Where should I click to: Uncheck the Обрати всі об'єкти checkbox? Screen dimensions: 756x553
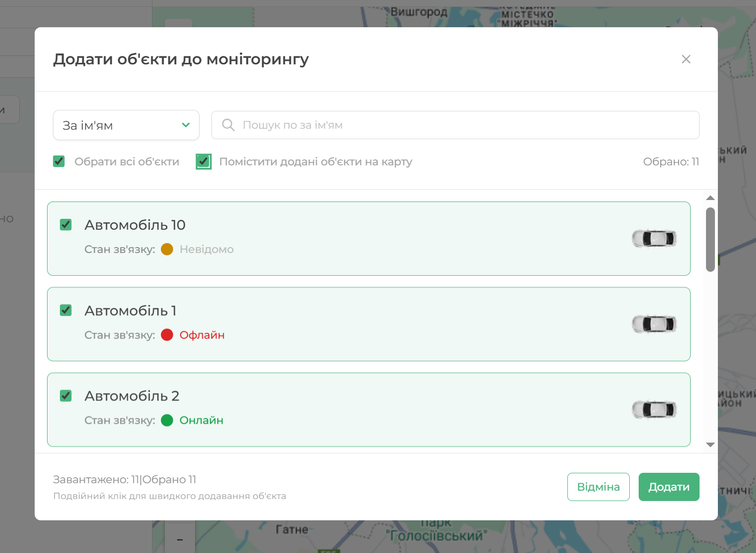[59, 161]
